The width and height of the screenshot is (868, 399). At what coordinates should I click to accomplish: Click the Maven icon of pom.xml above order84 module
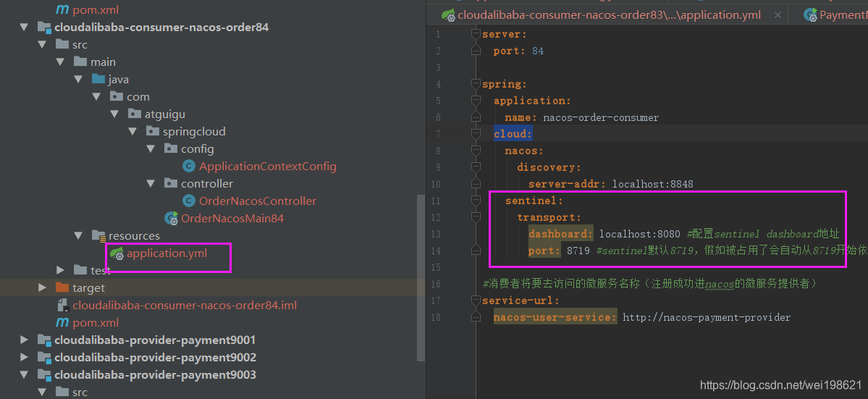click(x=62, y=10)
